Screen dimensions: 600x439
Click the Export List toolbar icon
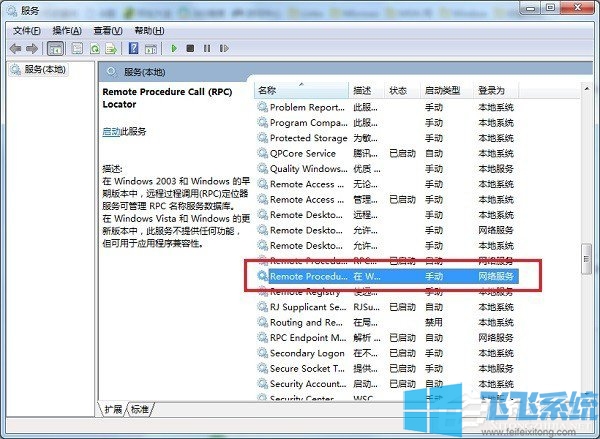click(112, 48)
